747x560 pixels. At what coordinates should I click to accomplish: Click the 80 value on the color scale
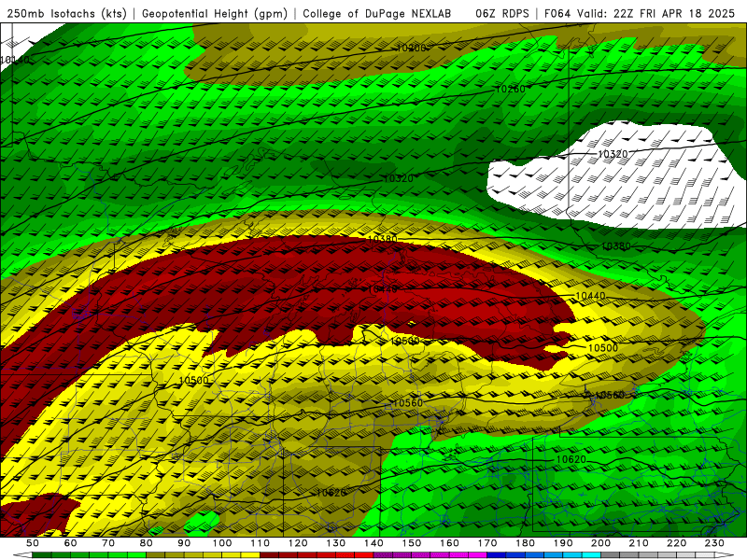[x=147, y=543]
